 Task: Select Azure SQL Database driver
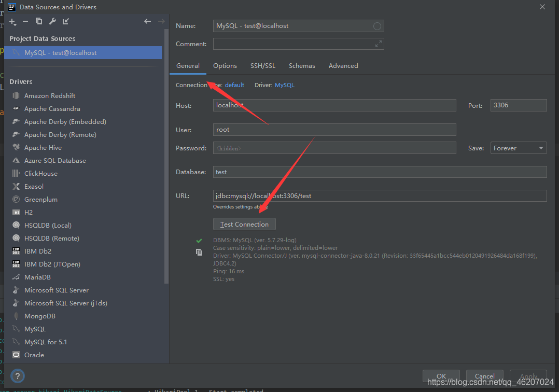pyautogui.click(x=55, y=160)
